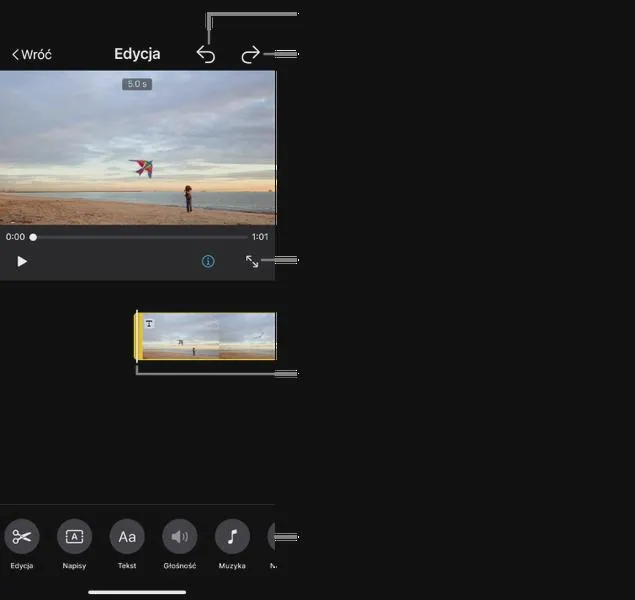Click the playback scrubber knob
The image size is (635, 600).
pyautogui.click(x=33, y=237)
